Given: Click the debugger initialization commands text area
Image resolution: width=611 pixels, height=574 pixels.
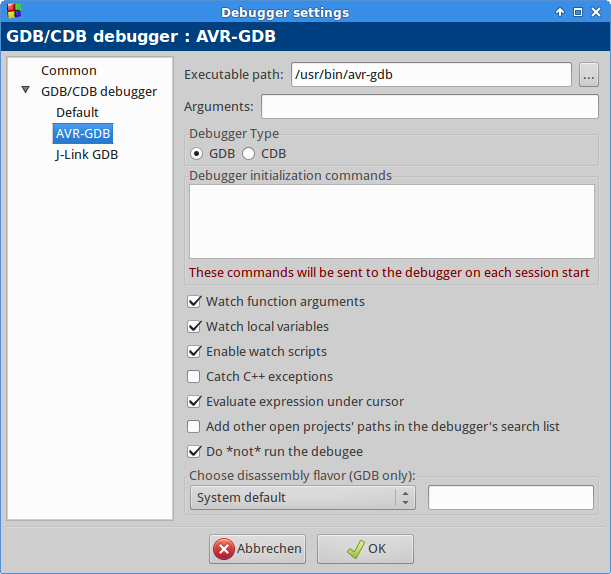Looking at the screenshot, I should (392, 221).
